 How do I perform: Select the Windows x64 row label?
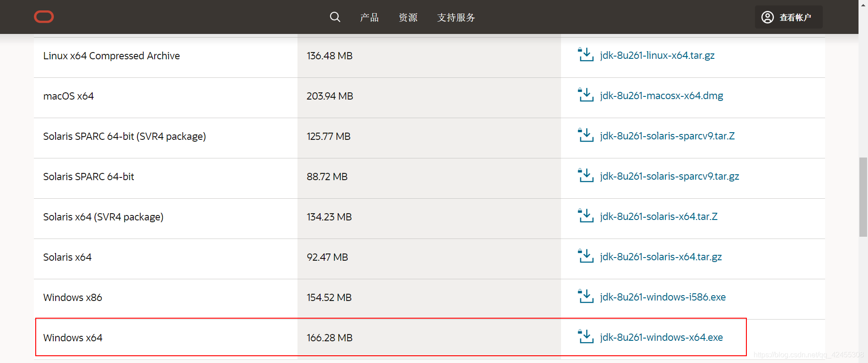[73, 338]
